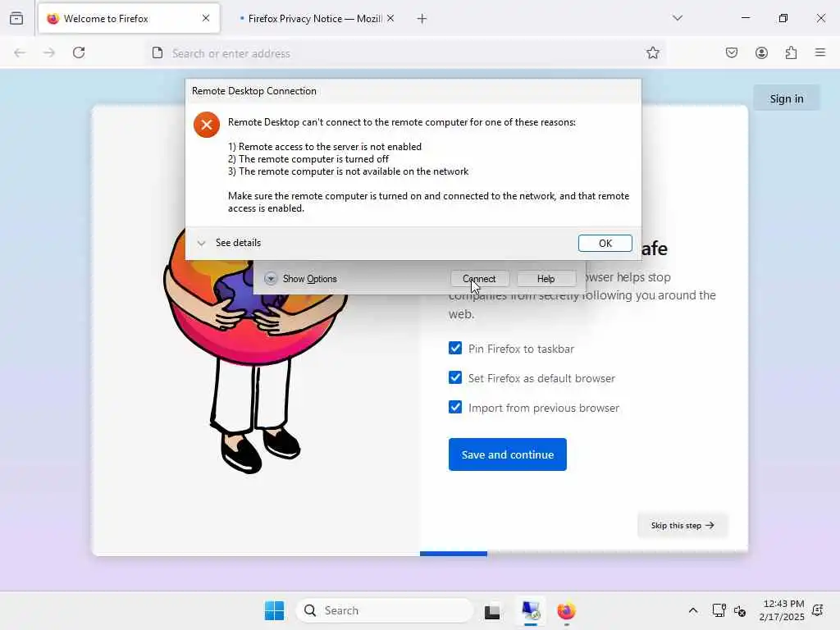This screenshot has width=840, height=630.
Task: Click the Sign in button
Action: point(787,98)
